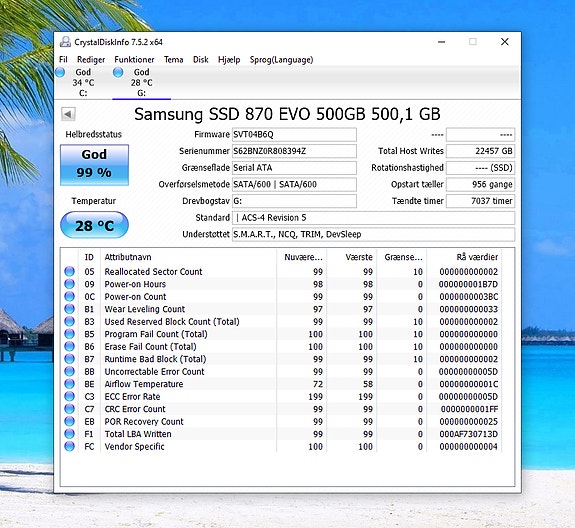Click status orb of Used Reserved Block Count

(69, 321)
